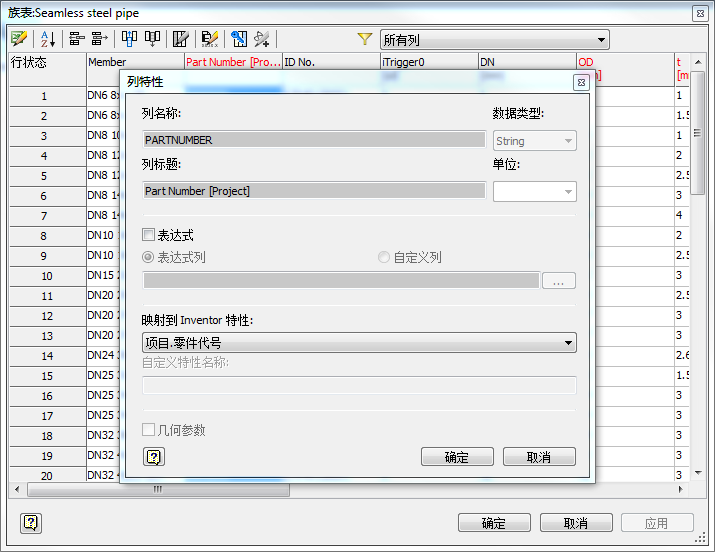This screenshot has height=552, width=715.
Task: Click the Member column header
Action: pos(135,62)
